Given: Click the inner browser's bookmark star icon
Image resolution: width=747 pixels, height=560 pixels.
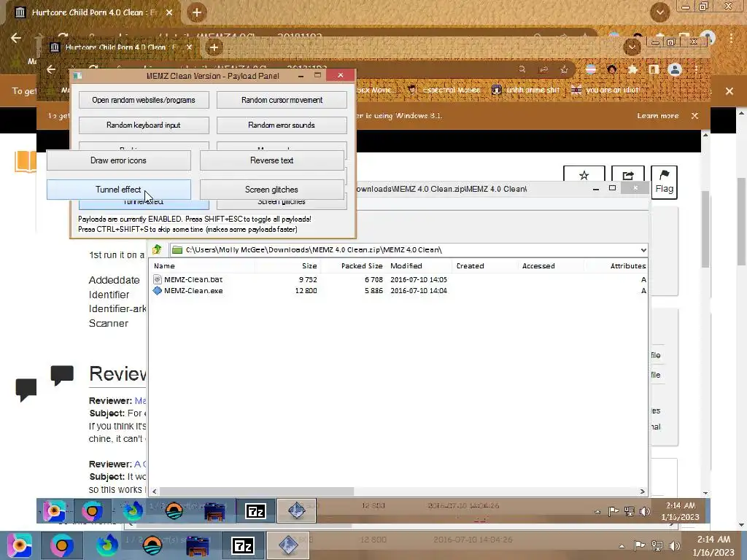Looking at the screenshot, I should click(x=564, y=69).
